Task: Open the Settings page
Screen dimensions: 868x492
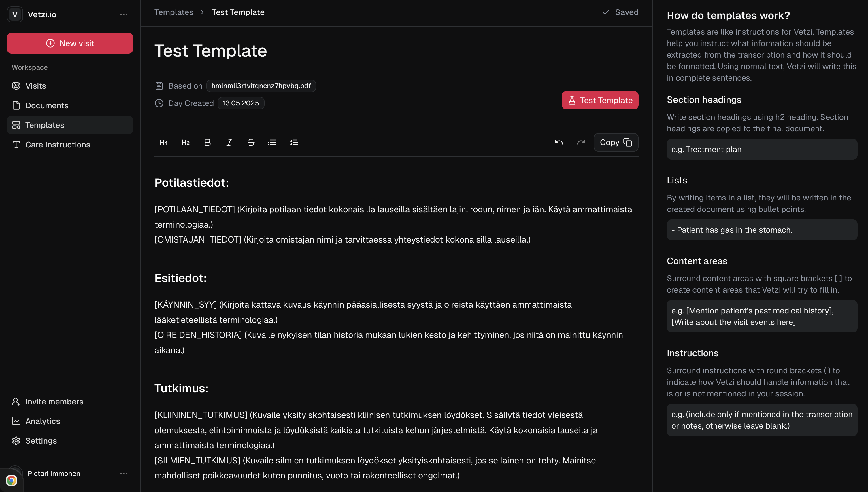Action: 41,441
